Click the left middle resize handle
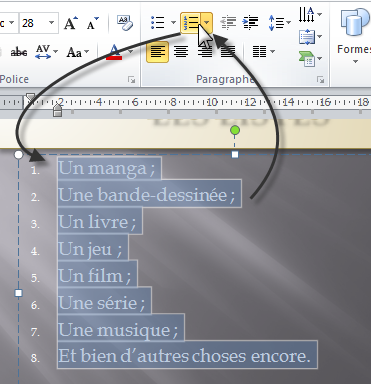 click(19, 293)
